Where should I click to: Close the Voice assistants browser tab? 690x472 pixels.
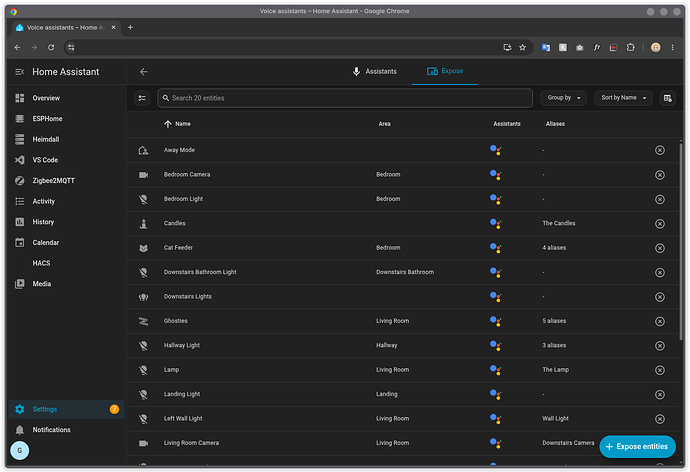[x=114, y=28]
